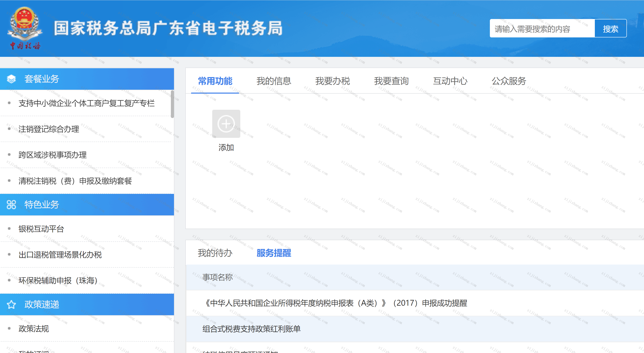The image size is (644, 353).
Task: Click the 特色业务 section header
Action: pos(87,204)
